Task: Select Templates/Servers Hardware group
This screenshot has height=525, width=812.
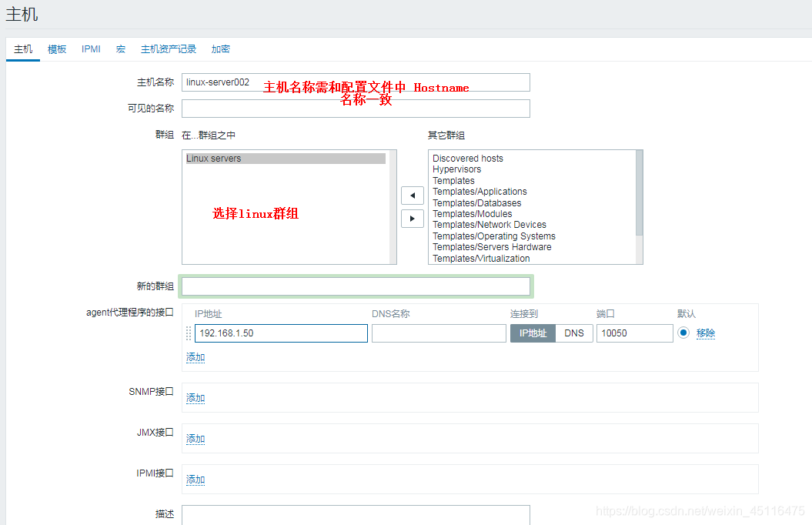Action: pos(492,247)
